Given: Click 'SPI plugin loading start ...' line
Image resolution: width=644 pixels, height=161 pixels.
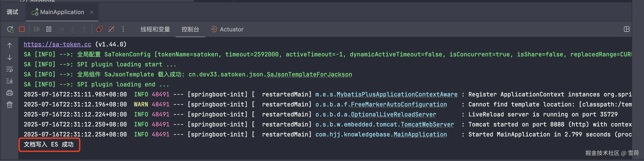Looking at the screenshot, I should (x=127, y=65).
